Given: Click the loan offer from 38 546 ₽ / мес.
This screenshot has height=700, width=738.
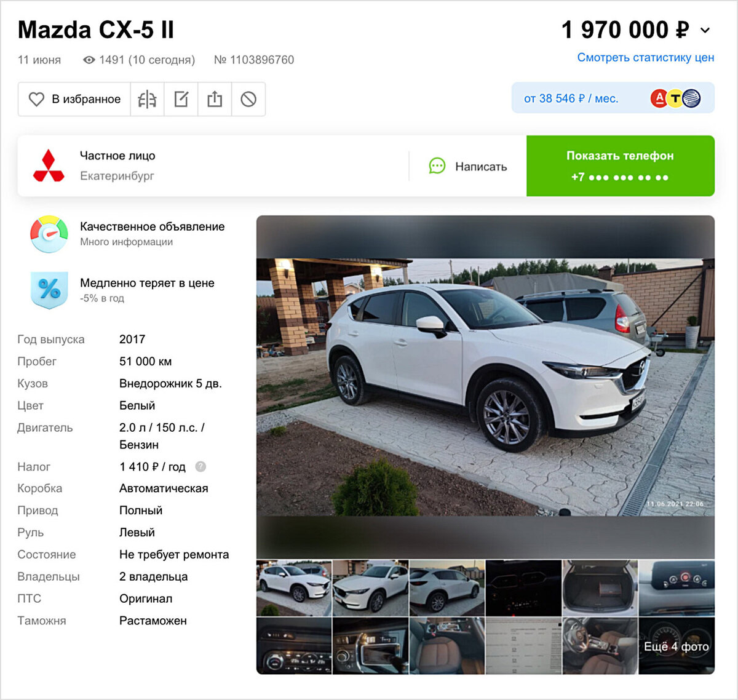Looking at the screenshot, I should tap(613, 98).
